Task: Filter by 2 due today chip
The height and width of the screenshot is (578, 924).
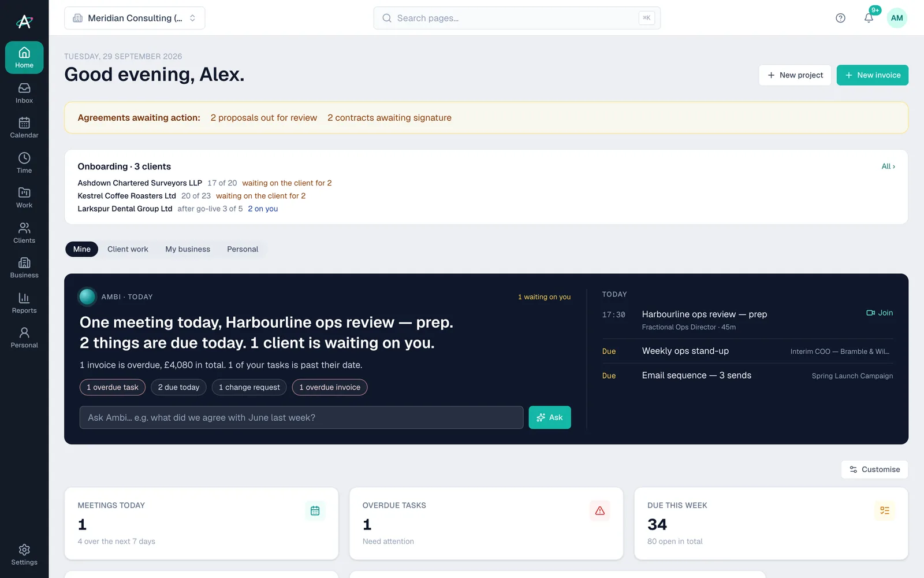Action: tap(178, 387)
